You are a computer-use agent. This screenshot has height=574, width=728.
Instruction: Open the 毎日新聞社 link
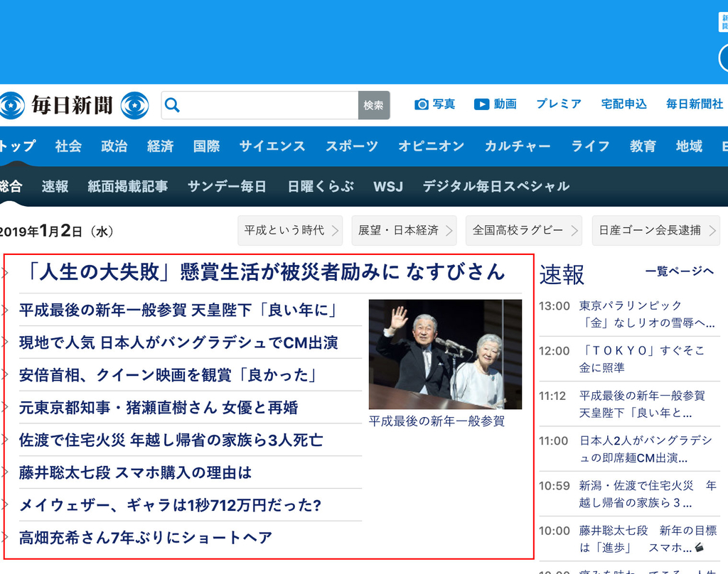[x=695, y=104]
